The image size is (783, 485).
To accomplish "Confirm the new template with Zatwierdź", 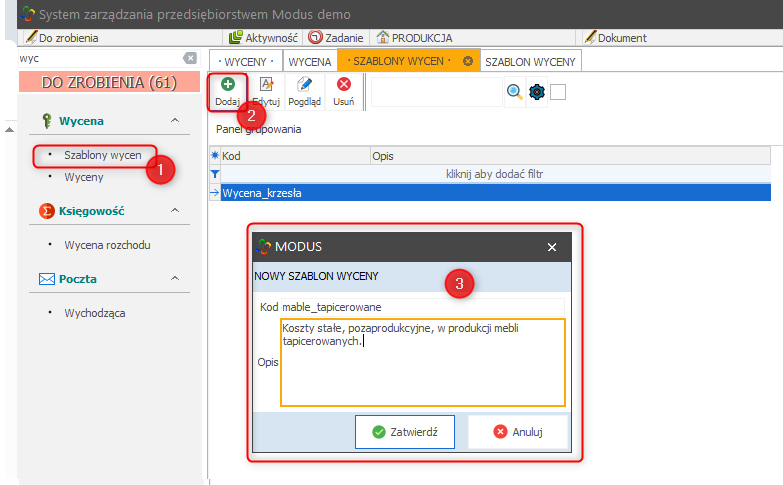I will tap(405, 432).
